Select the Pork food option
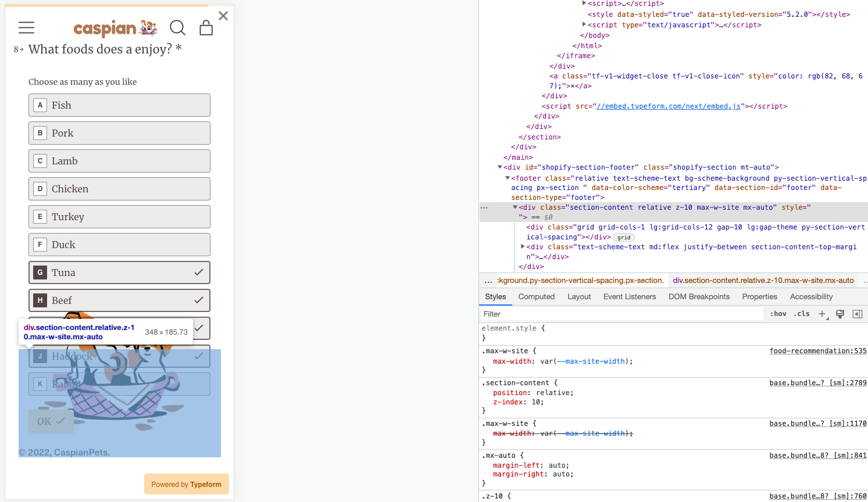This screenshot has width=868, height=502. tap(119, 133)
